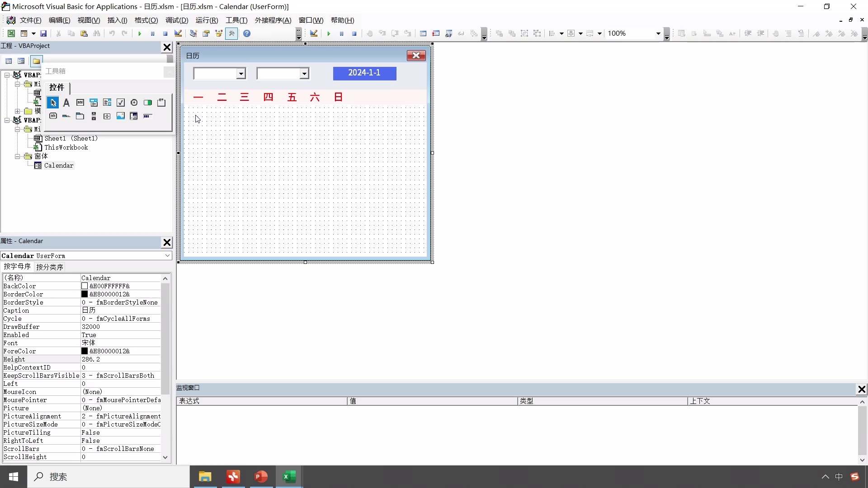This screenshot has height=488, width=868.
Task: Select the ToggleButton control in toolbox
Action: [148, 103]
